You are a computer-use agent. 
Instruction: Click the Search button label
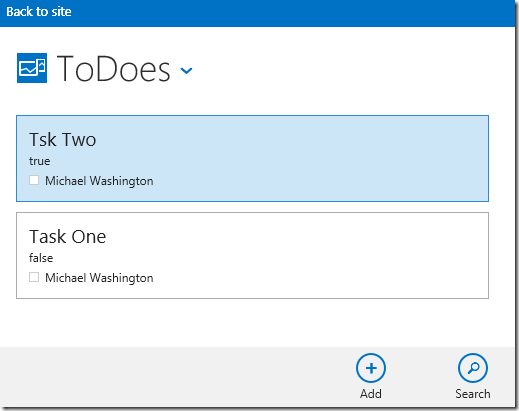(x=473, y=394)
